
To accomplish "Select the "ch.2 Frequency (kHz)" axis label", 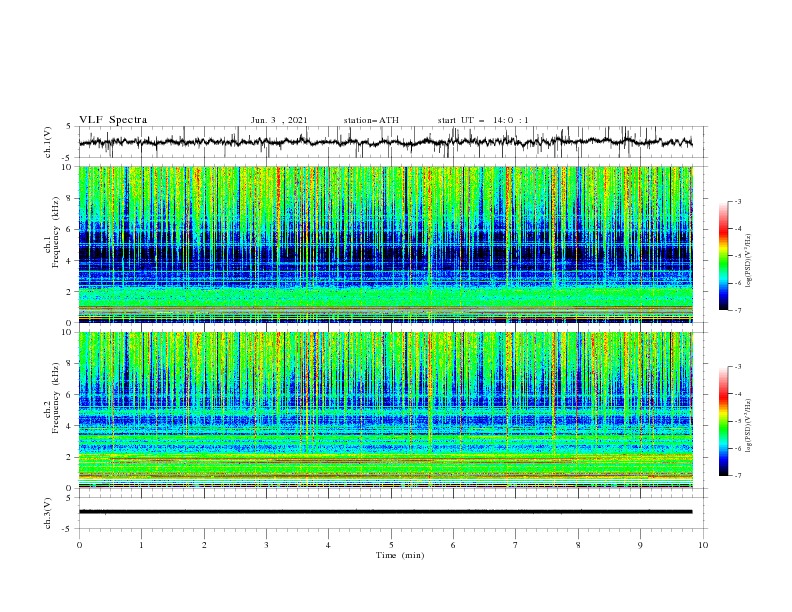I will [52, 398].
